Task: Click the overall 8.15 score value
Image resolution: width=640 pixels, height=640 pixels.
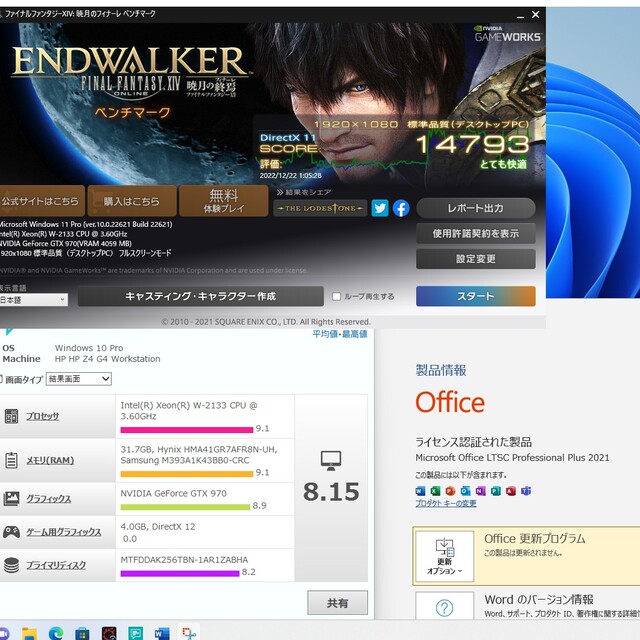Action: 331,491
